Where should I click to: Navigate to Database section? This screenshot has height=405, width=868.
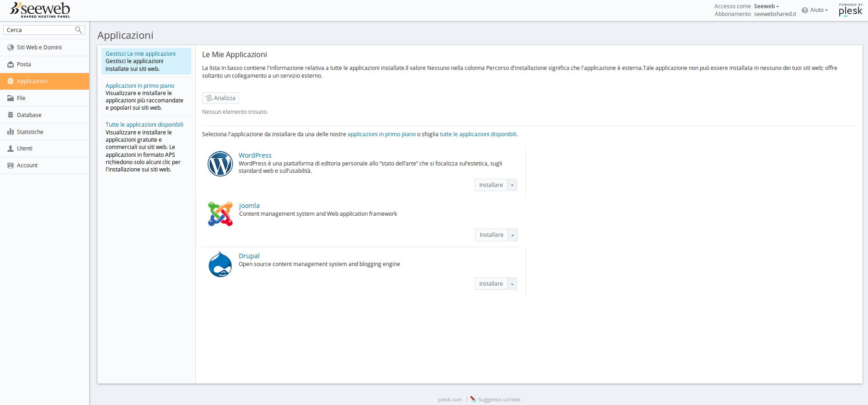tap(45, 115)
